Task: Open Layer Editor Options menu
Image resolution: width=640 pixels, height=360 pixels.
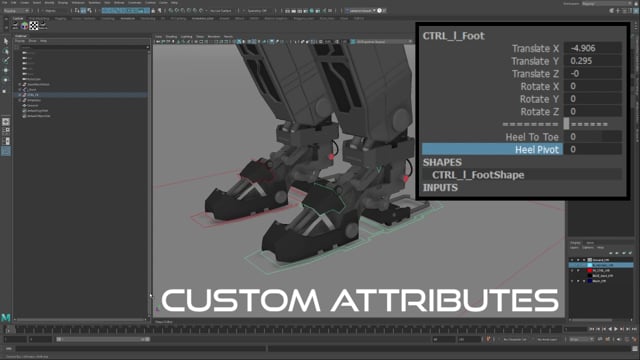Action: click(x=588, y=248)
